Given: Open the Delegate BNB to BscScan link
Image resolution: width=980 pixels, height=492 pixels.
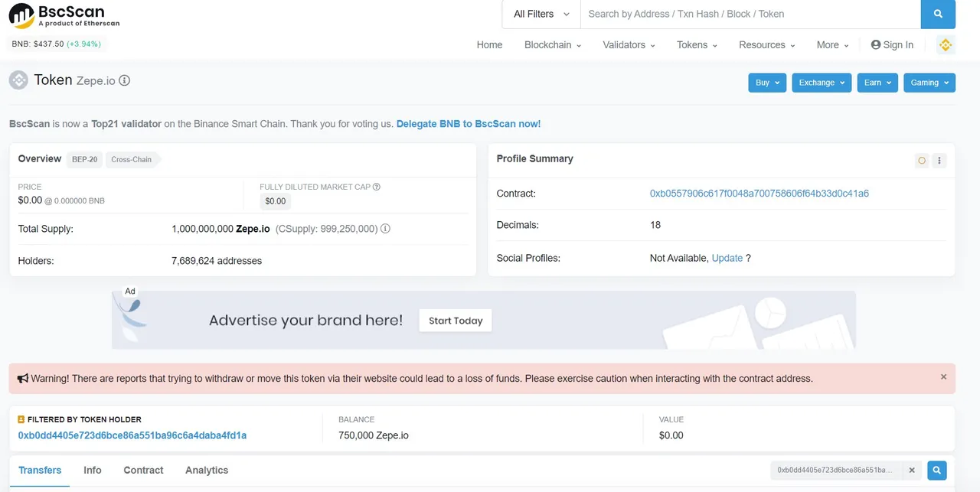Looking at the screenshot, I should 469,124.
